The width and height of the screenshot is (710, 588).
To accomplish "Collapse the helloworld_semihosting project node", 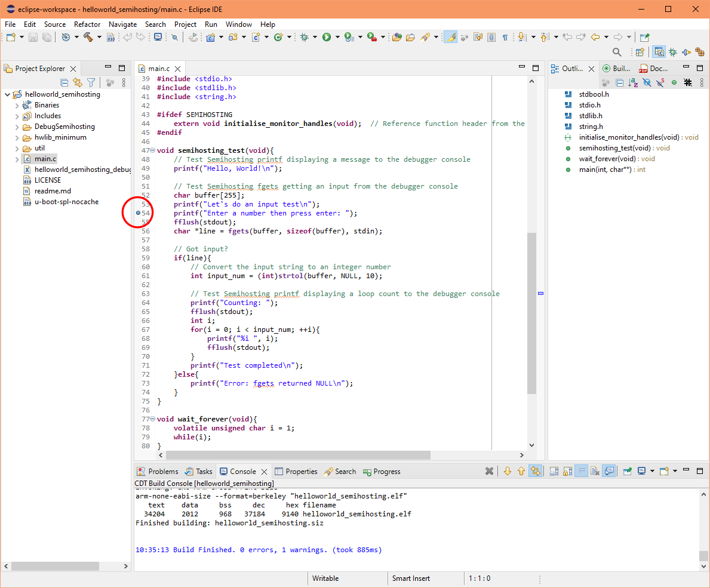I will [x=7, y=94].
